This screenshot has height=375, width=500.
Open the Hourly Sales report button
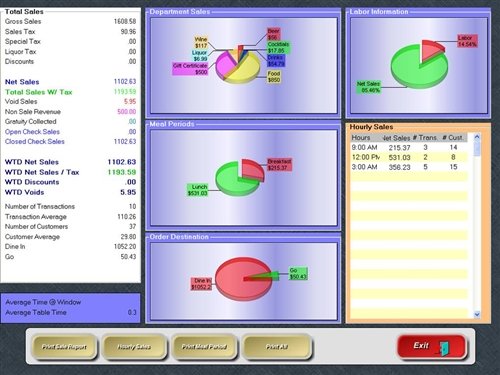pos(134,347)
